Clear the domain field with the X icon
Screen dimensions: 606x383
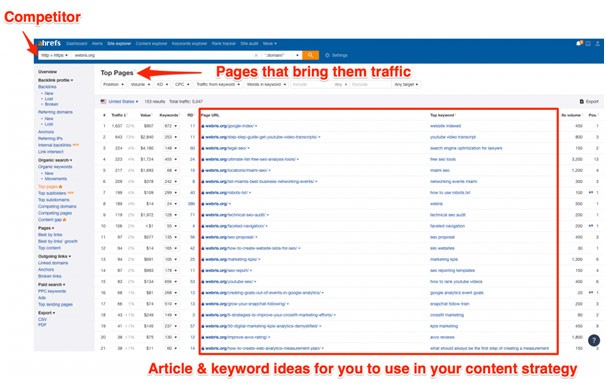coord(256,55)
